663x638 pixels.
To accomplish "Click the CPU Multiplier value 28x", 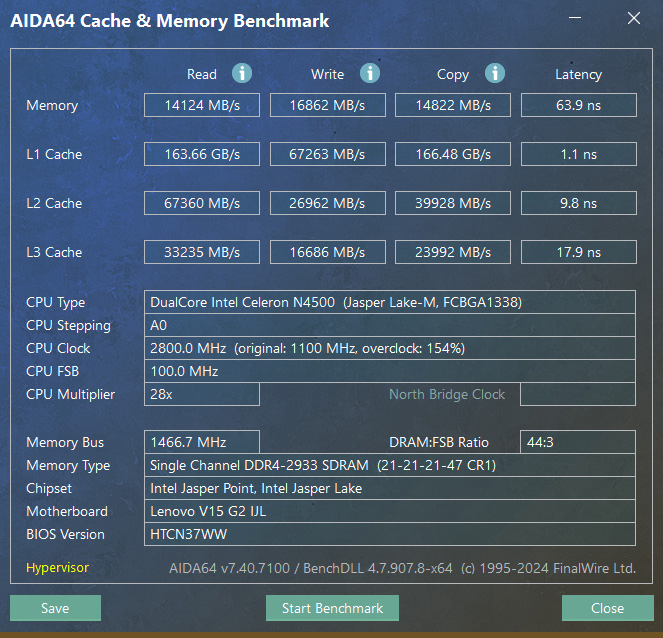I will 202,394.
